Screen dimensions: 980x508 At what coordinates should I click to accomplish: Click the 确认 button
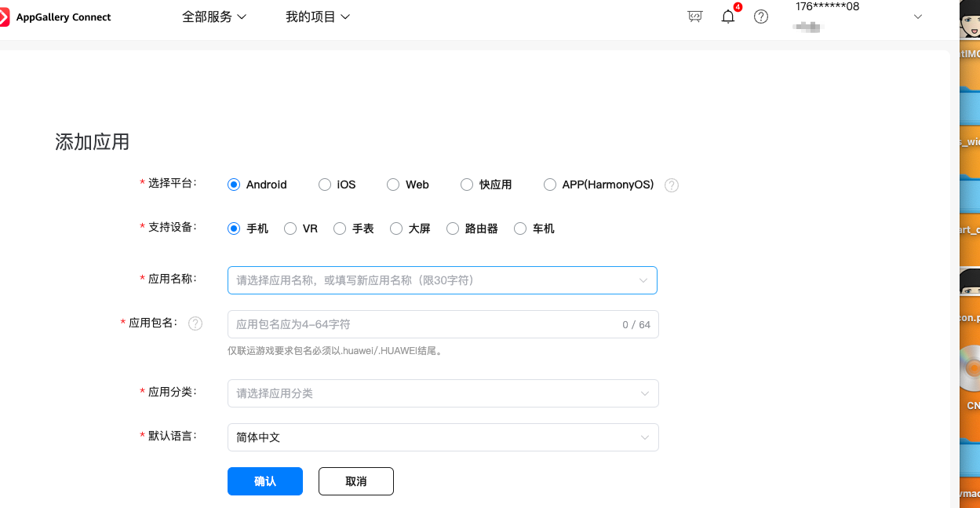pos(264,481)
